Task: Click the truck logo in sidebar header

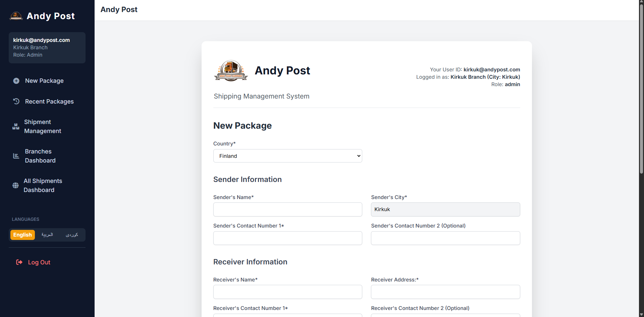Action: click(16, 16)
